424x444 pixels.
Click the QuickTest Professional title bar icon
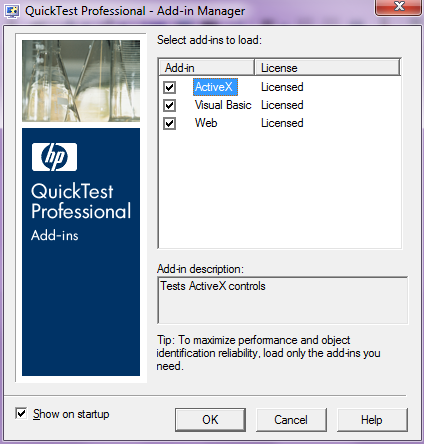[12, 11]
